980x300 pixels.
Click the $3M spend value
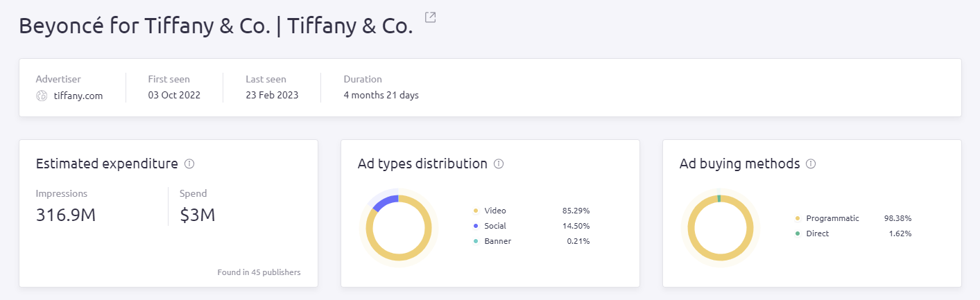point(198,215)
